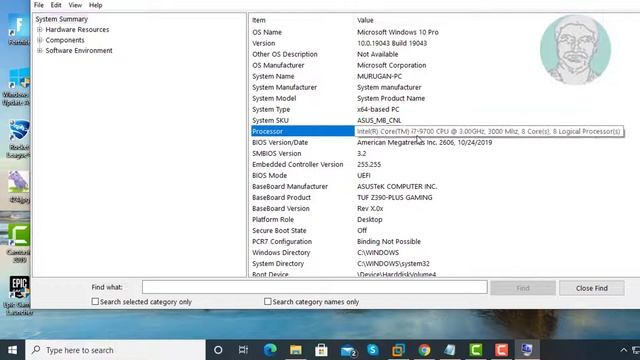The width and height of the screenshot is (640, 360).
Task: Open the Edit menu
Action: click(56, 5)
